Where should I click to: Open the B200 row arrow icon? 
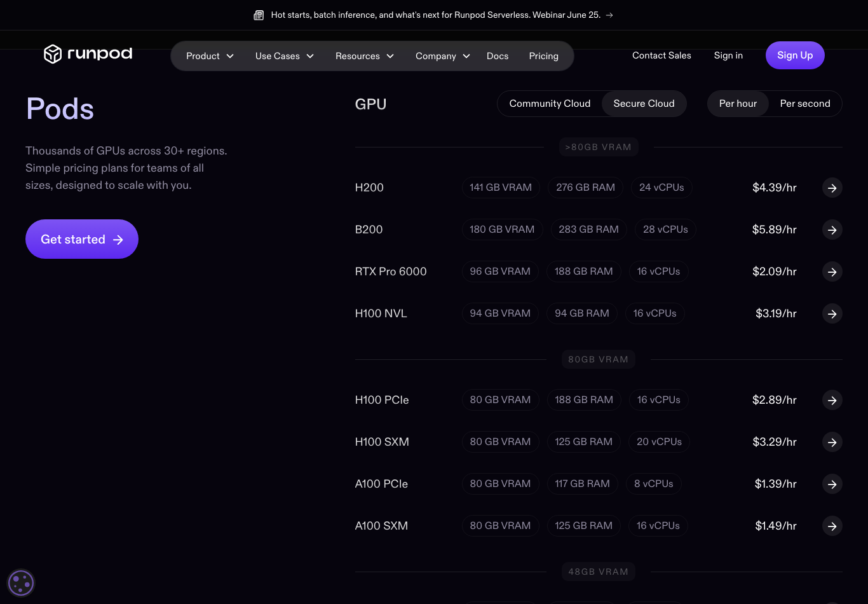pyautogui.click(x=832, y=230)
